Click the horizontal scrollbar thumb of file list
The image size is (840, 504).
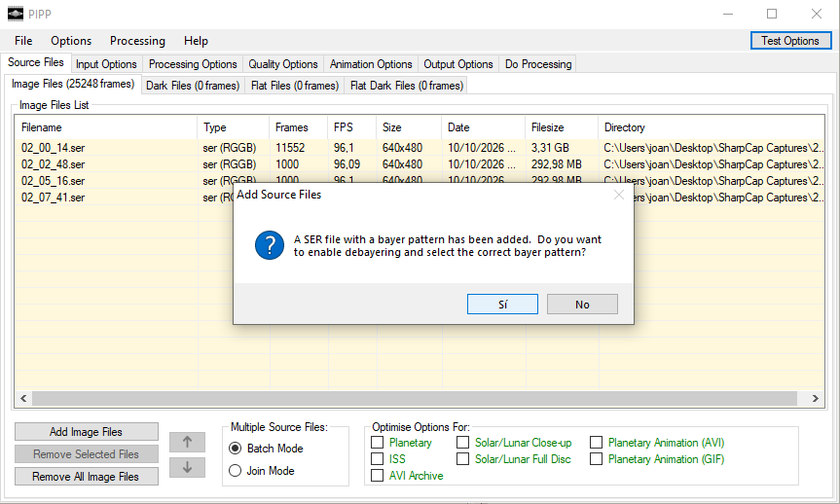pos(414,399)
